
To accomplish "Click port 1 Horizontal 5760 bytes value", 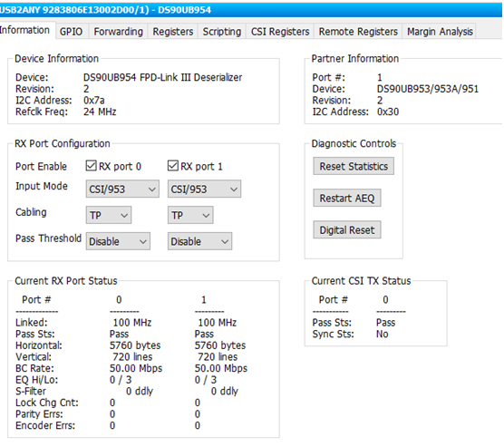I will pos(220,345).
